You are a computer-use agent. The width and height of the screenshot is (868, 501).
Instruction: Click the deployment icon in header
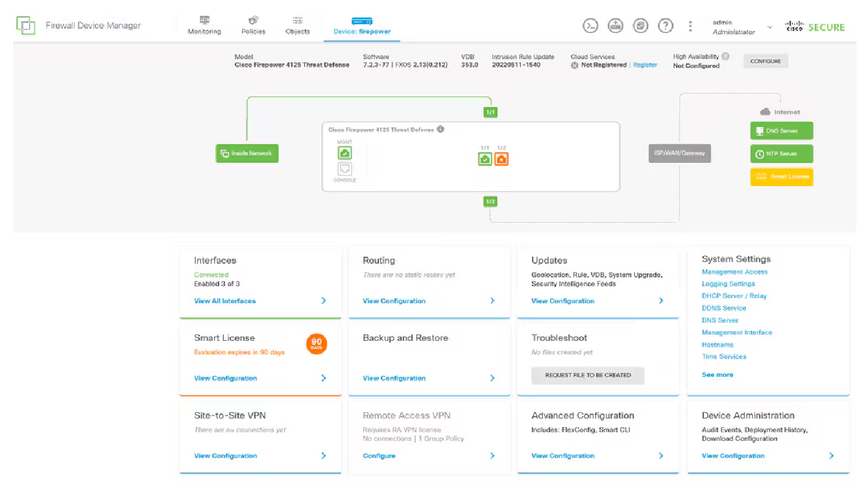[x=615, y=26]
